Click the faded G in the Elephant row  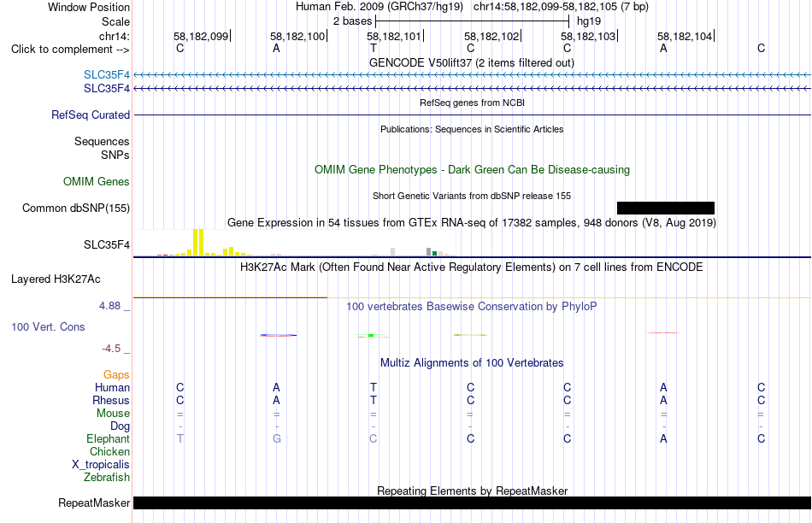click(x=277, y=438)
